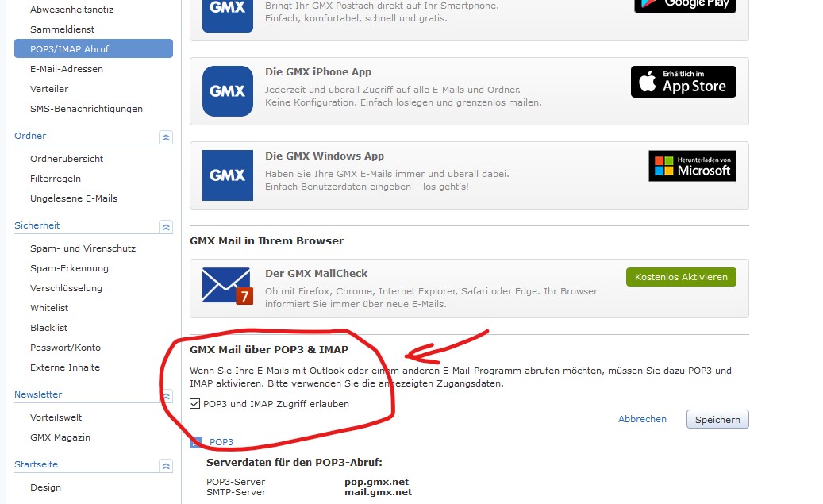The width and height of the screenshot is (823, 504).
Task: Open the Google Play badge
Action: point(685,6)
